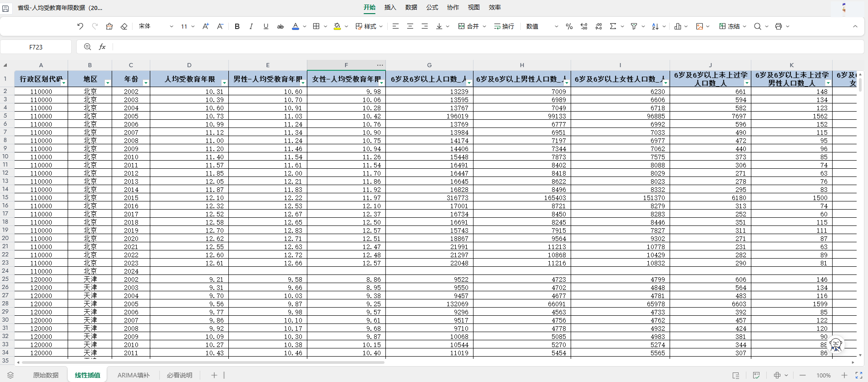Toggle italic formatting
The image size is (868, 382).
click(251, 26)
